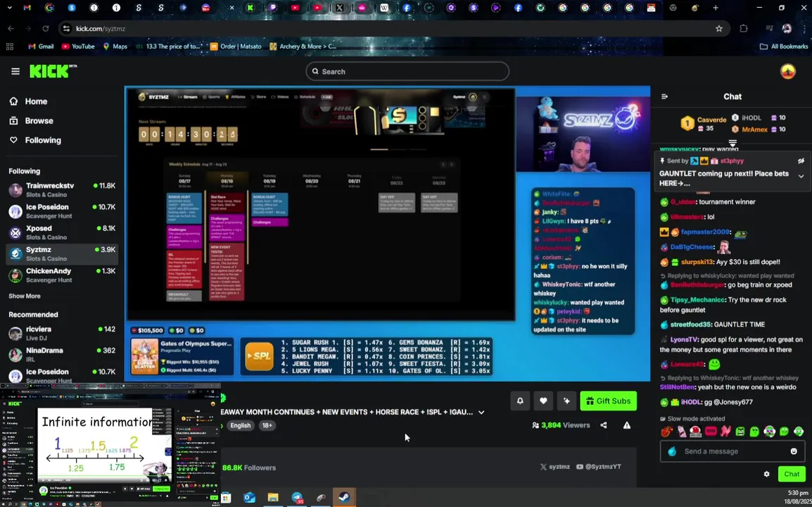Select the angry green face emote
Viewport: 812px width, 507px height.
click(740, 432)
